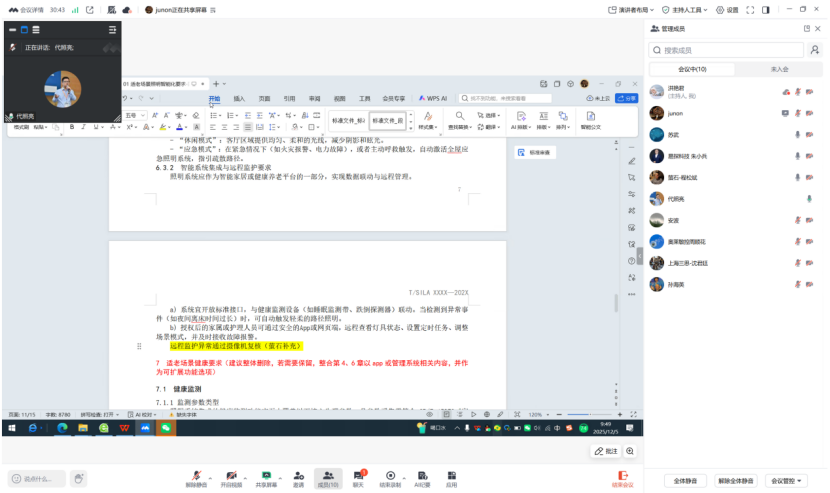Expand share screen options arrow

(280, 478)
